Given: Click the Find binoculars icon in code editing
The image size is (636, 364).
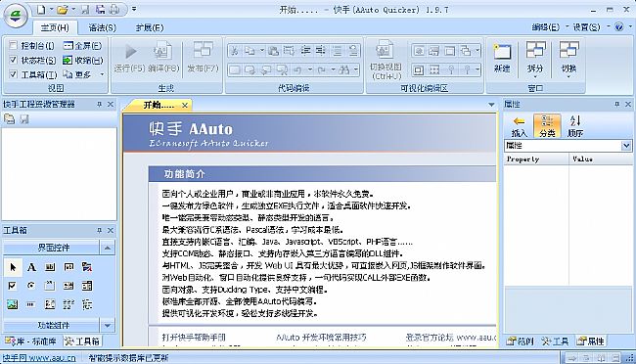Looking at the screenshot, I should coord(343,69).
